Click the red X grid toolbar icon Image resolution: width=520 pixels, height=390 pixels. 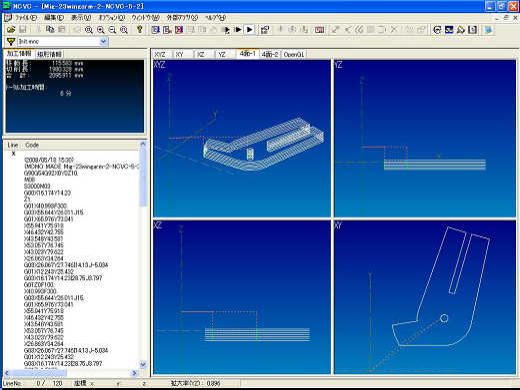(x=179, y=30)
